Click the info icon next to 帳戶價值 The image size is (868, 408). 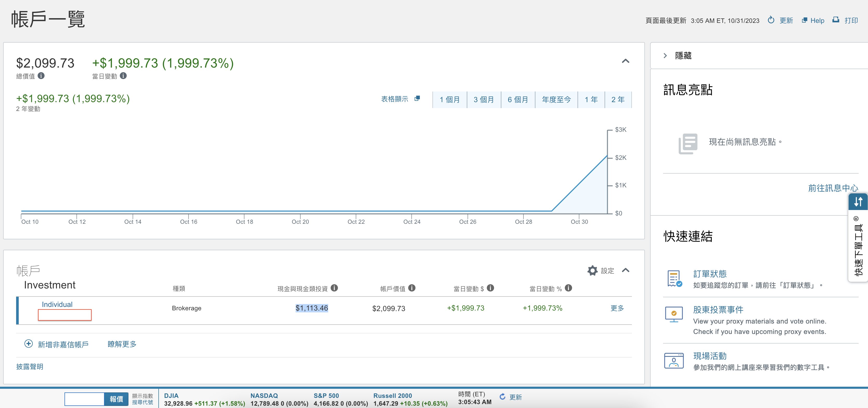tap(412, 288)
